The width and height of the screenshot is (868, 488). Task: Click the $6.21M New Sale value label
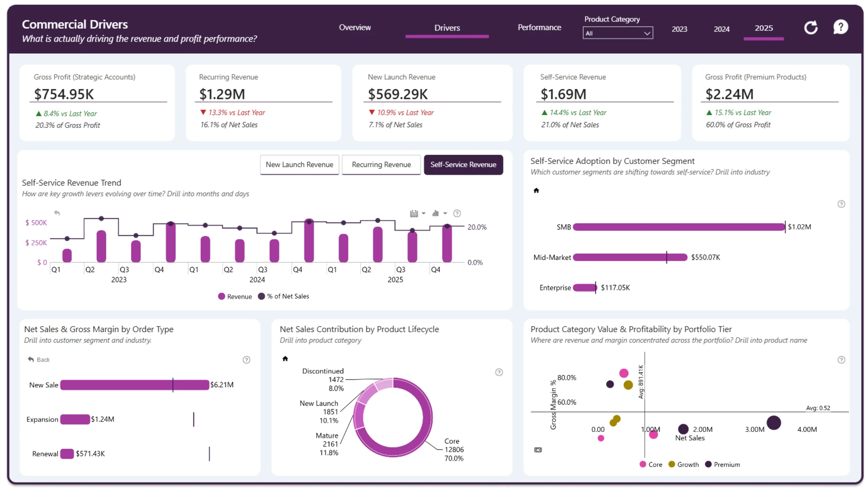[222, 385]
